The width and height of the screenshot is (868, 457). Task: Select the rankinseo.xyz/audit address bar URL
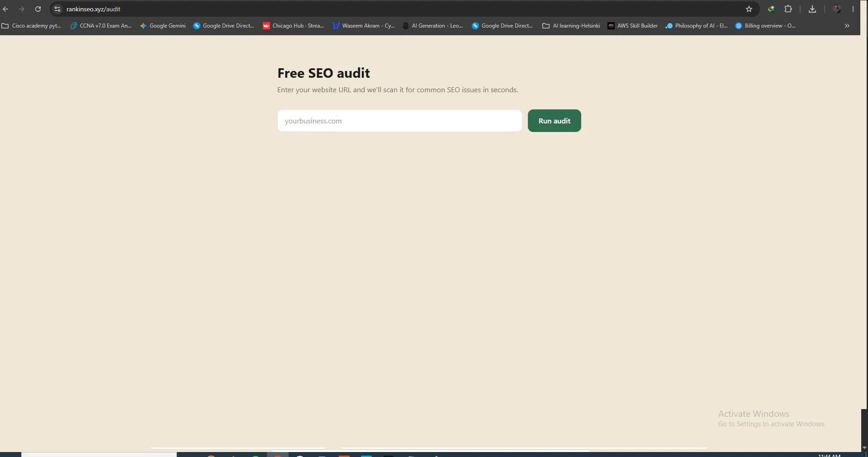tap(93, 9)
